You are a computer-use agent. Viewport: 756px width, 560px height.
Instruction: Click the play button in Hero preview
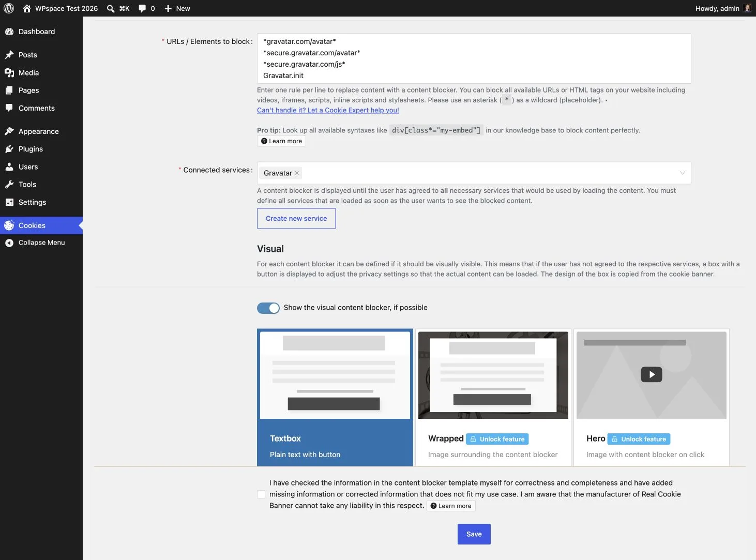[x=651, y=374]
